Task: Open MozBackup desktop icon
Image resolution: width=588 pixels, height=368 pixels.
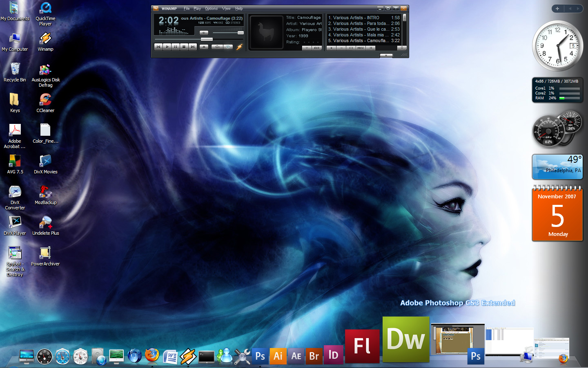Action: click(45, 195)
